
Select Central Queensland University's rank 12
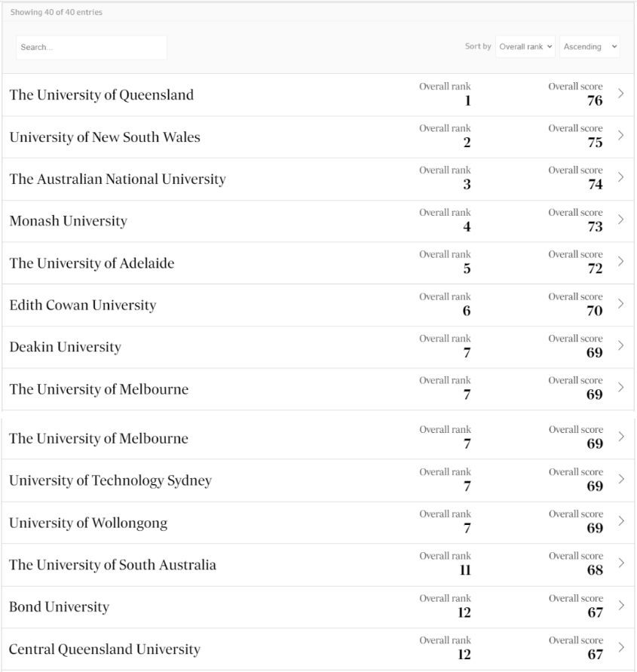(x=464, y=655)
